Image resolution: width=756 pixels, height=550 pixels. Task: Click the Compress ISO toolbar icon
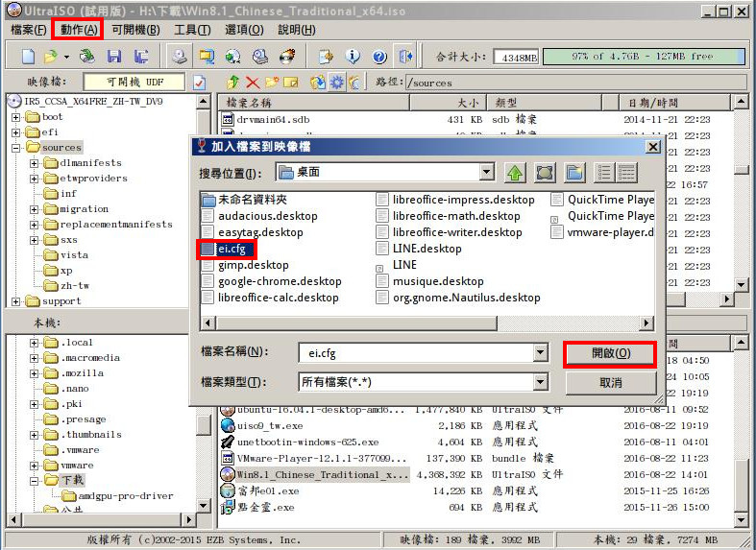pos(207,57)
